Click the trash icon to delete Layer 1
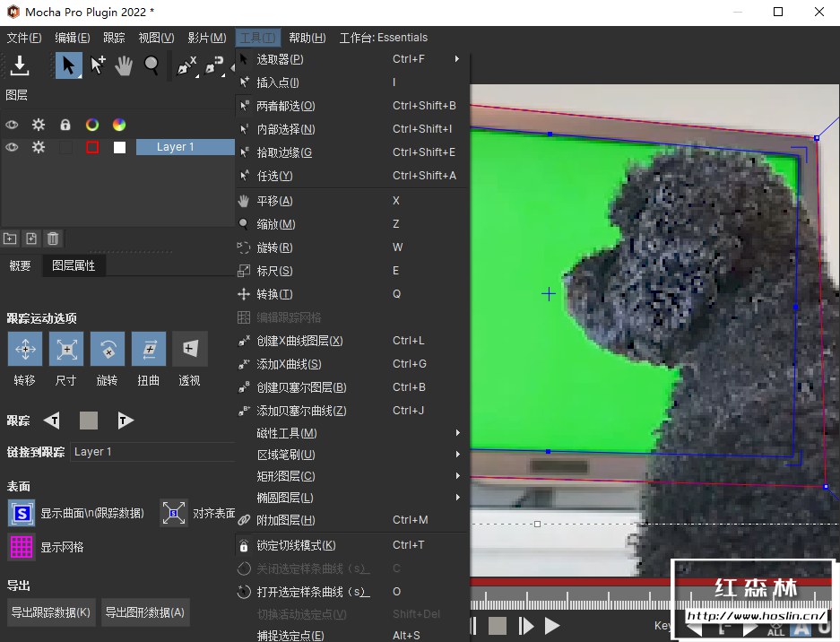The image size is (840, 642). [x=52, y=239]
